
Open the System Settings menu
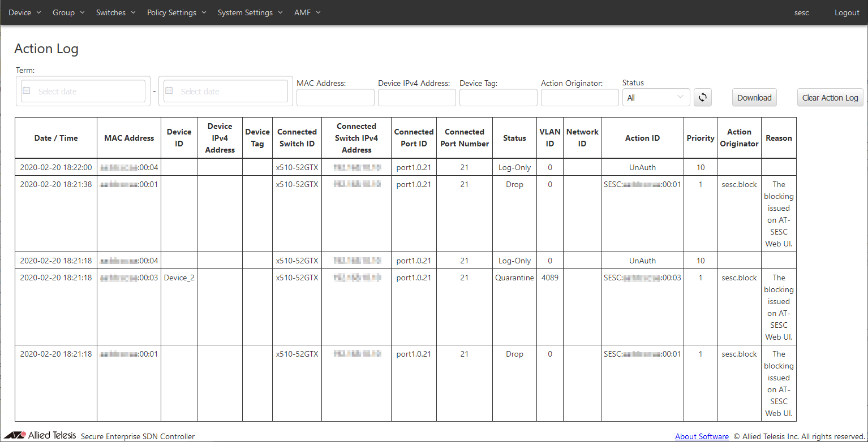click(x=250, y=12)
